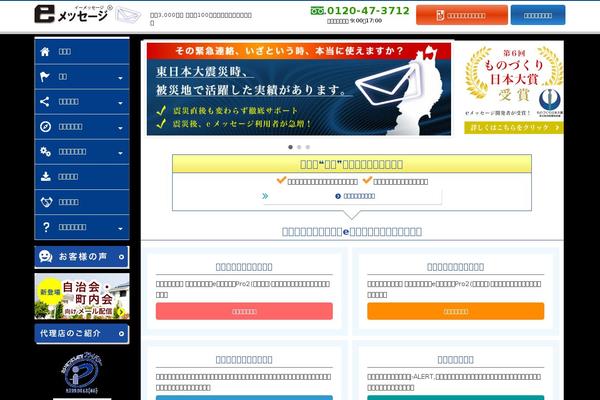Image resolution: width=600 pixels, height=400 pixels.
Task: Expand the question mark menu item dropdown arrow
Action: click(x=120, y=229)
